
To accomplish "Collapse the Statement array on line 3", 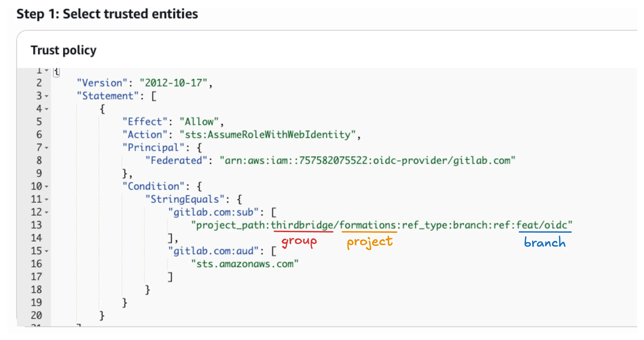I will point(46,96).
